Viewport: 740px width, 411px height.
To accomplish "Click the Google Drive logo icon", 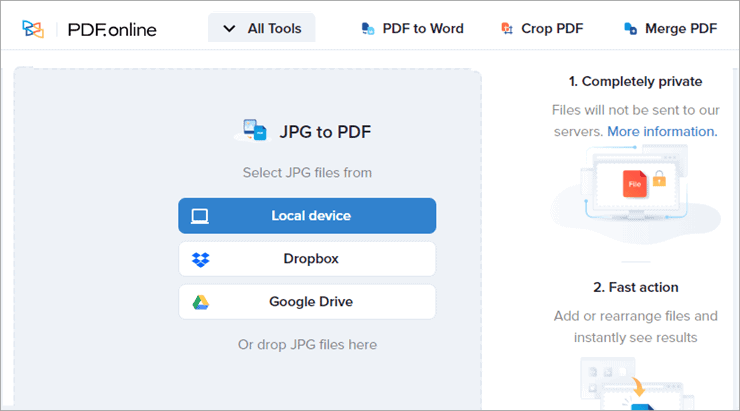I will 200,302.
